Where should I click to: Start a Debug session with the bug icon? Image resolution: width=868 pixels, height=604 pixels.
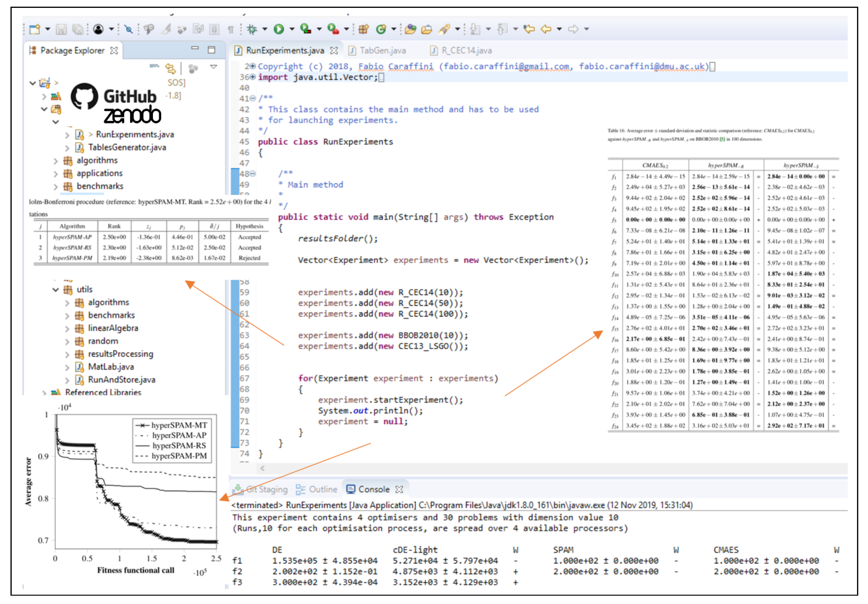(252, 29)
